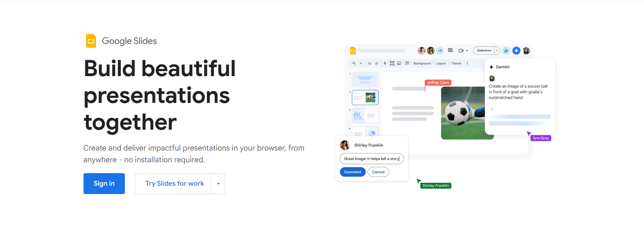Click the Shirley Franklin name in the comment card

click(x=369, y=145)
